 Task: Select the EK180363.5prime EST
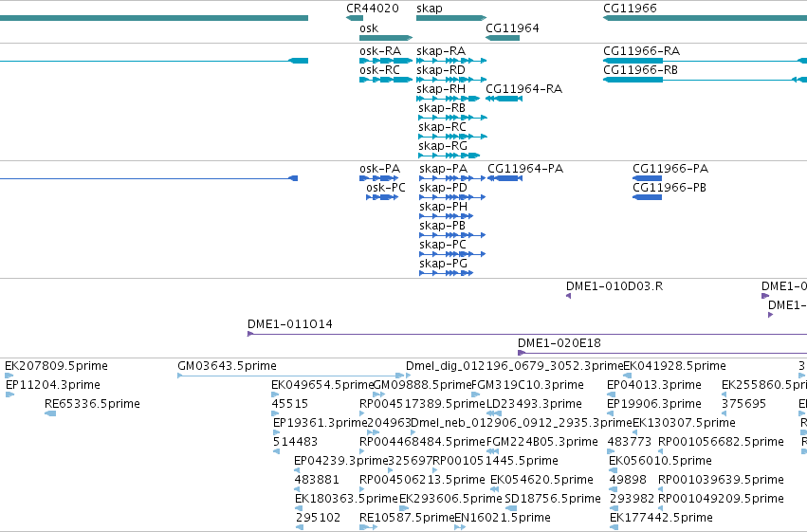299,508
